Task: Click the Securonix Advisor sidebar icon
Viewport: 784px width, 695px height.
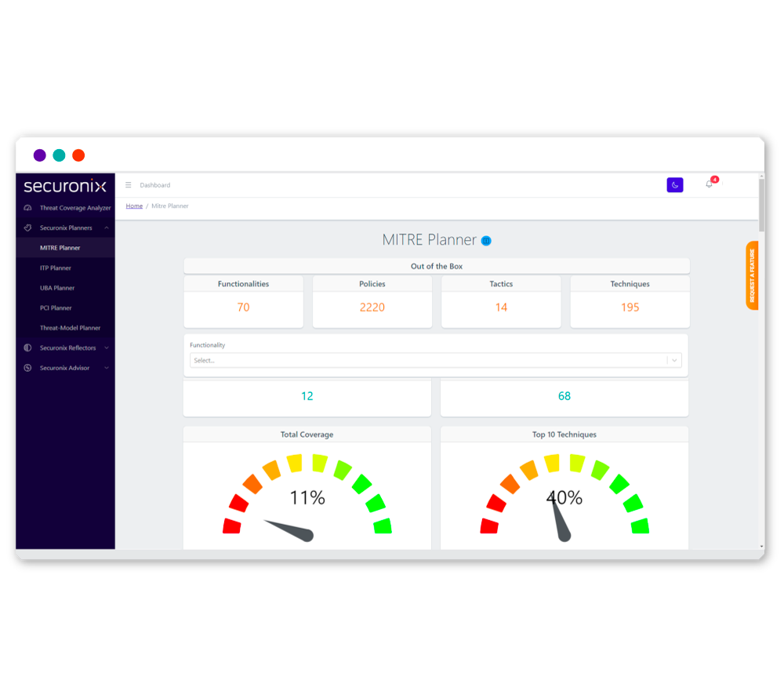Action: 28,368
